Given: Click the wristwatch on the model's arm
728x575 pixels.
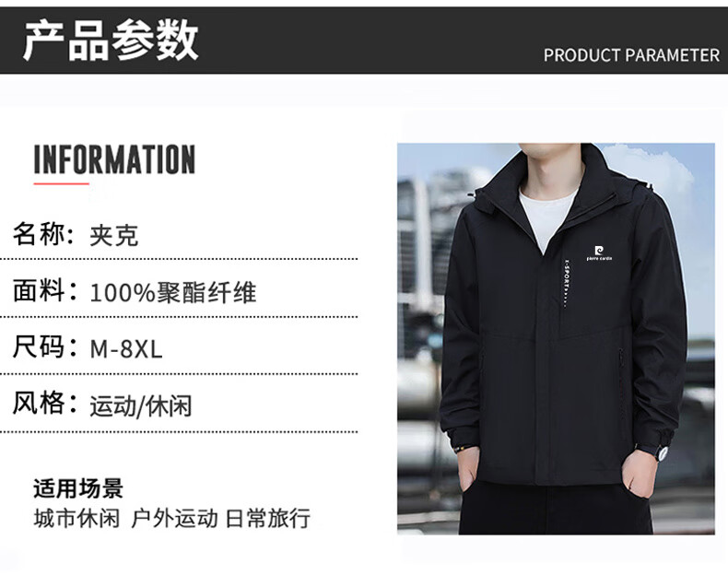Looking at the screenshot, I should click(x=660, y=452).
